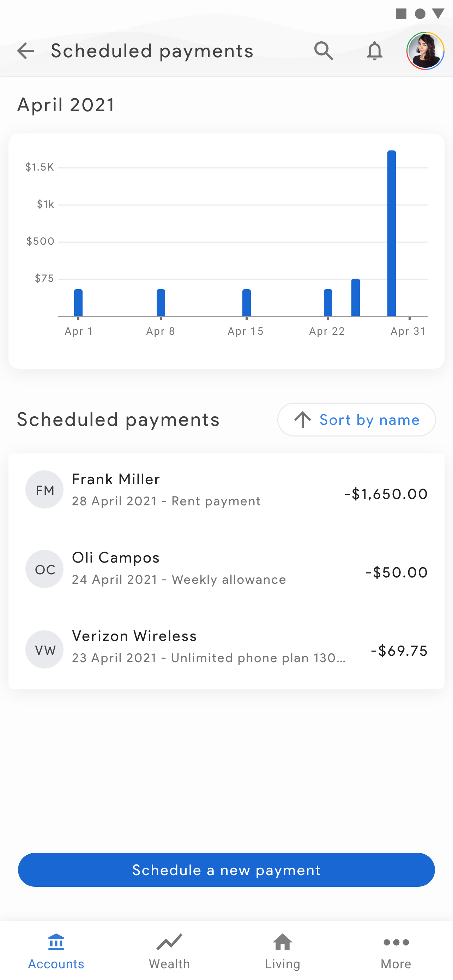The width and height of the screenshot is (453, 980).
Task: Tap the back arrow icon
Action: click(x=25, y=51)
